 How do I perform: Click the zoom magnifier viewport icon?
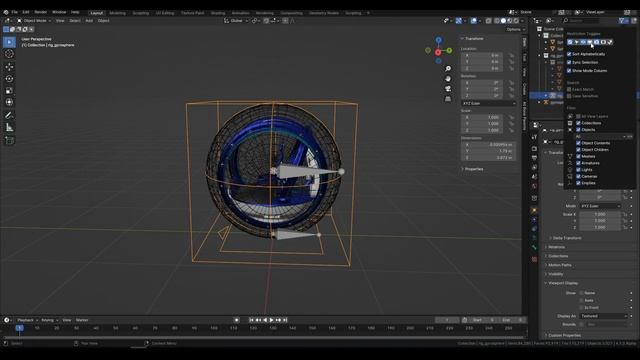(x=448, y=69)
